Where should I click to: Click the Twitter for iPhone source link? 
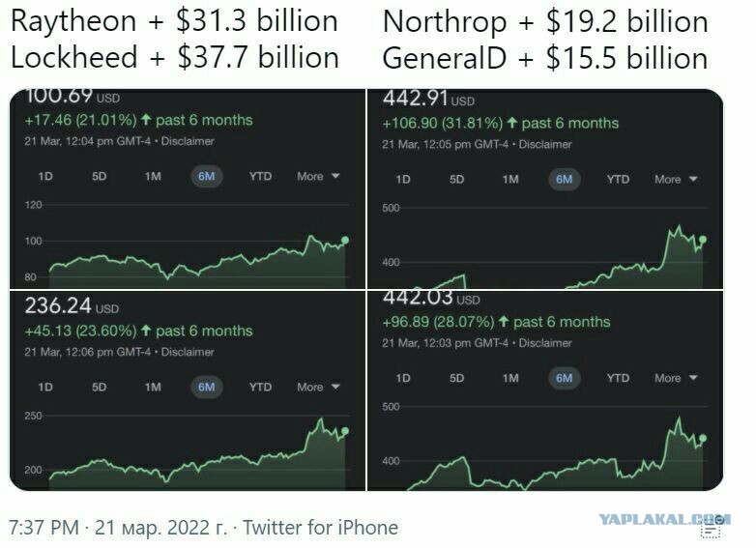pyautogui.click(x=321, y=528)
